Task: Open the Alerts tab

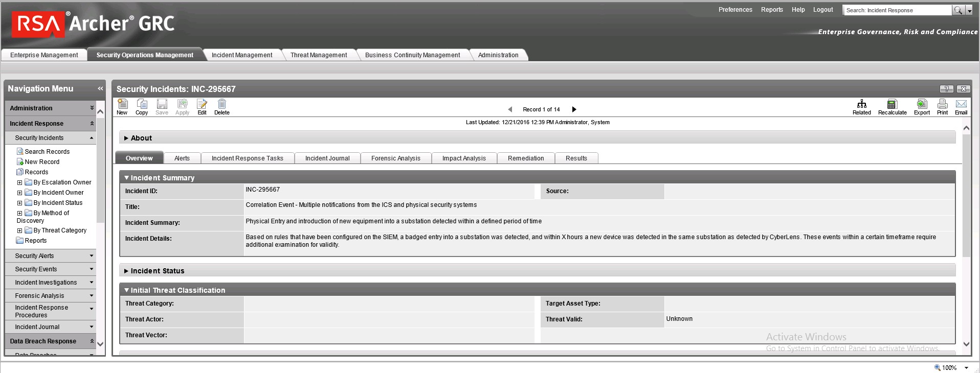Action: pyautogui.click(x=182, y=158)
